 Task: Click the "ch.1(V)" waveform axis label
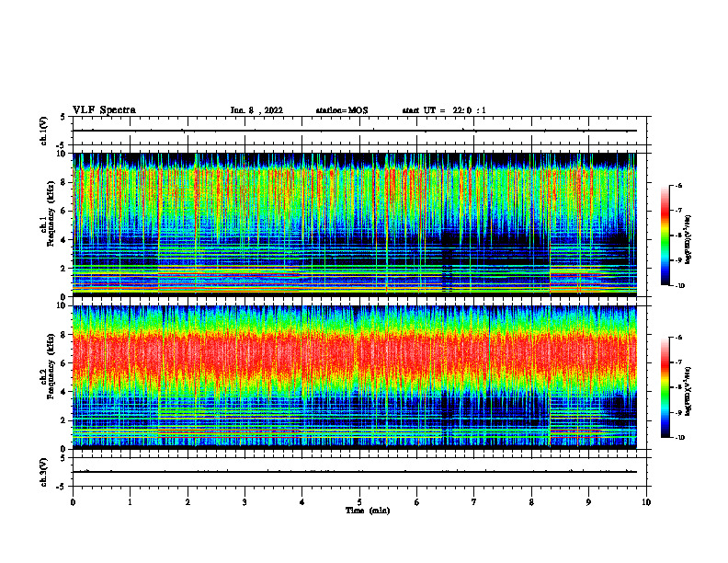pos(44,131)
